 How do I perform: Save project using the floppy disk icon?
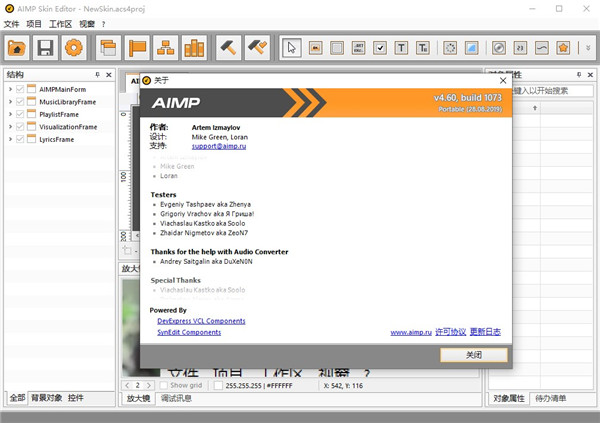pyautogui.click(x=45, y=48)
